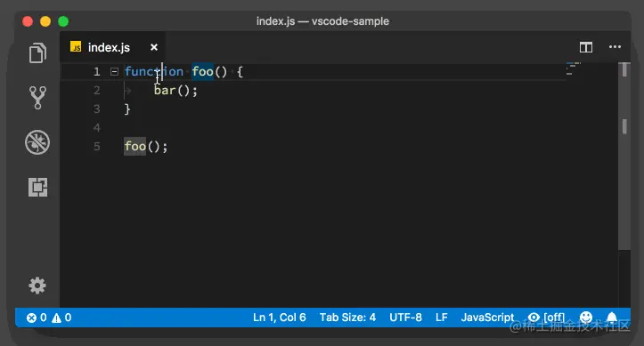Change the LF end-of-line sequence
The height and width of the screenshot is (346, 644).
tap(442, 318)
